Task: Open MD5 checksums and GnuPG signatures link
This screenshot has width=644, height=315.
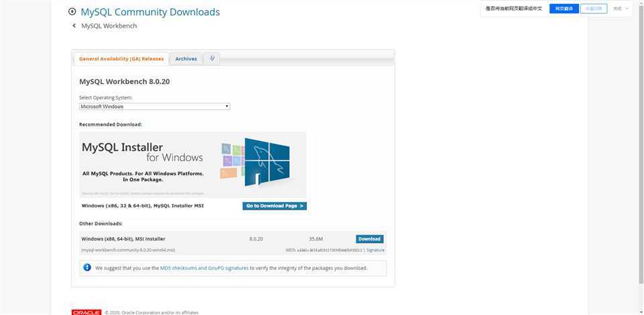Action: 204,268
